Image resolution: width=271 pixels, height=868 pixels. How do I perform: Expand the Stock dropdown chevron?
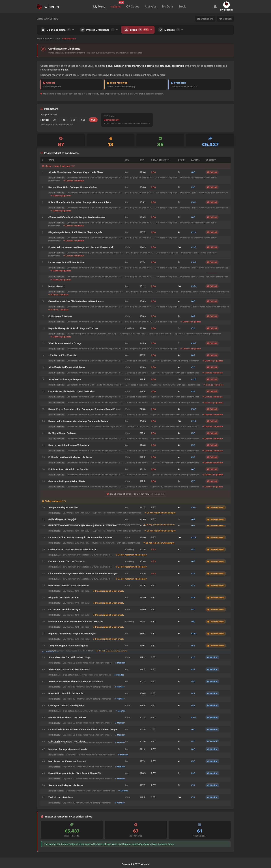tap(151, 30)
